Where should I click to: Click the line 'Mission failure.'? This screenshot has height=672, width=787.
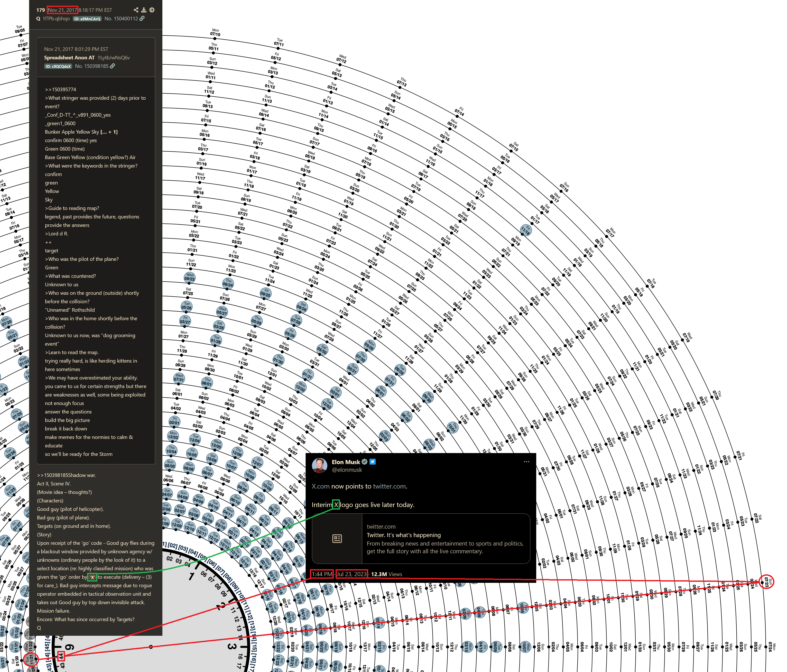click(53, 611)
